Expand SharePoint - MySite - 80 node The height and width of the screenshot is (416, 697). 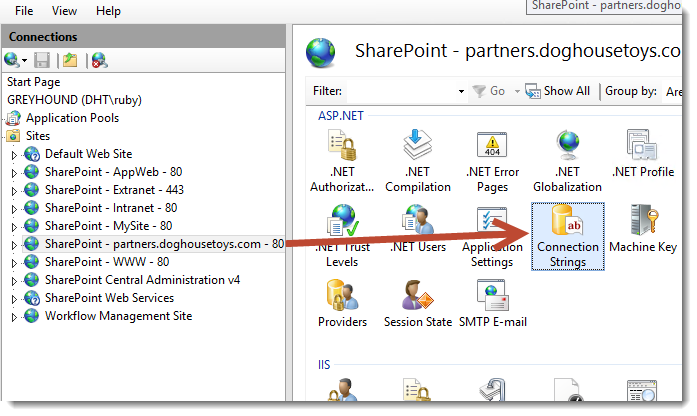14,227
